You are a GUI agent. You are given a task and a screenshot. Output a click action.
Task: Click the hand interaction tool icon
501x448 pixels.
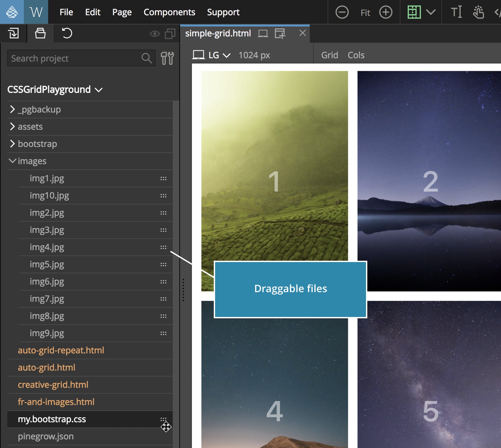coord(478,12)
